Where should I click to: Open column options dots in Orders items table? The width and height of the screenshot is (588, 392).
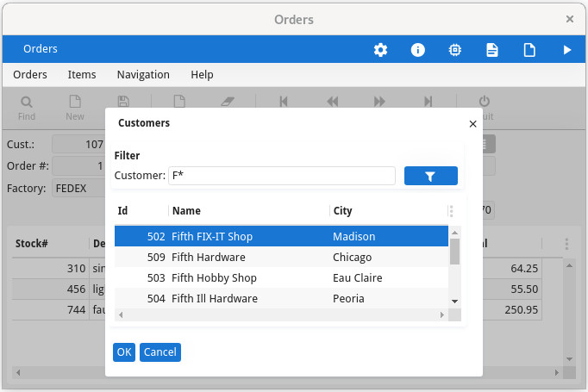pos(566,244)
